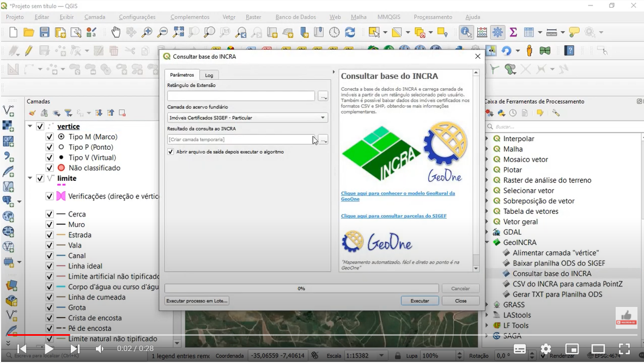Viewport: 644px width, 363px height.
Task: Collapse the vertice layer tree
Action: [30, 126]
